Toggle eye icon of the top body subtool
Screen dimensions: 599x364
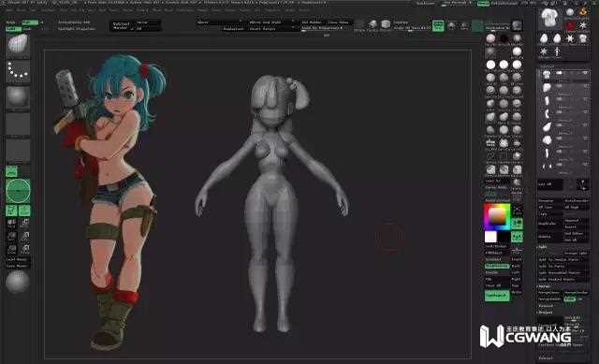585,73
